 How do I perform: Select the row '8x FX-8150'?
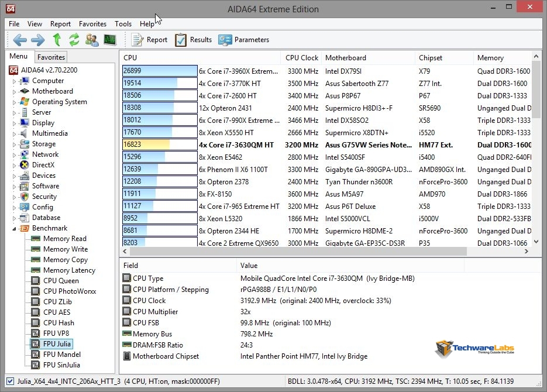pyautogui.click(x=327, y=194)
